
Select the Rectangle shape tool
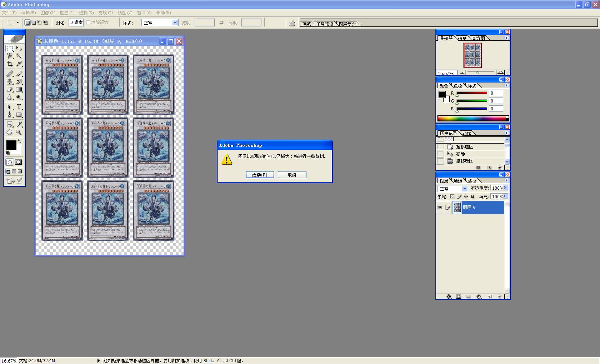tap(19, 115)
